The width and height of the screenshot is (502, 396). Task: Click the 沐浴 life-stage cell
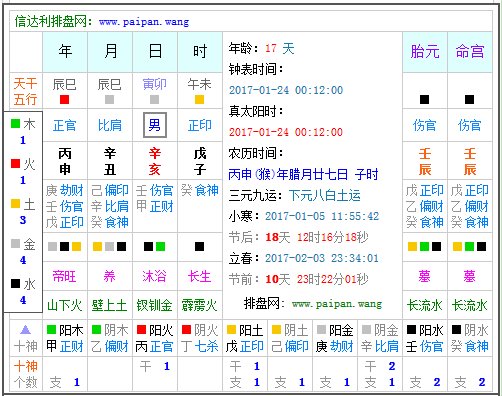click(154, 276)
